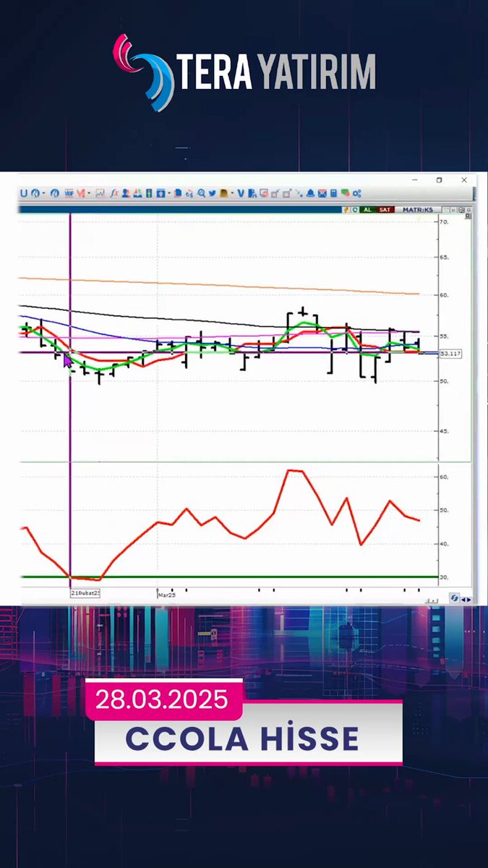Click the blue V checkmark icon
Screen dimensions: 488x868
pos(241,193)
